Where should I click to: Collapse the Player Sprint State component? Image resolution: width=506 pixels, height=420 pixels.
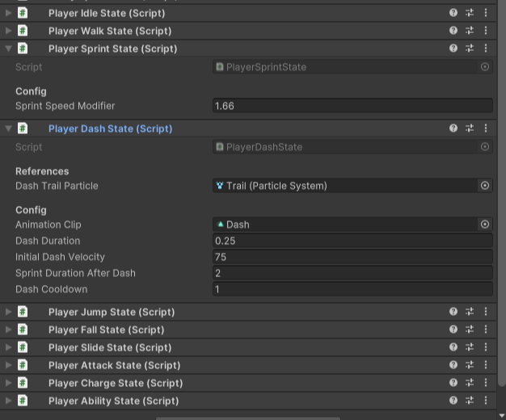coord(8,48)
